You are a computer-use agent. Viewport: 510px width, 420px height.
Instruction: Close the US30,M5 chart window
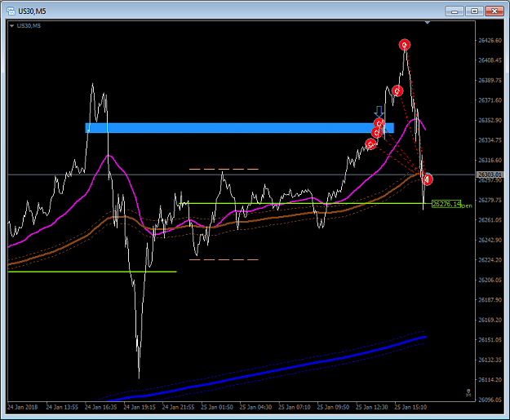tap(494, 11)
